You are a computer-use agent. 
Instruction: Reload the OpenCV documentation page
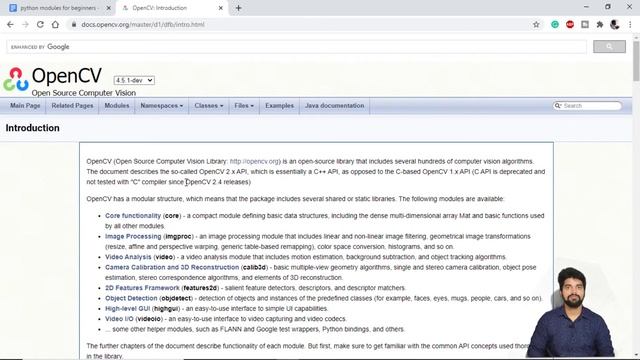(40, 24)
